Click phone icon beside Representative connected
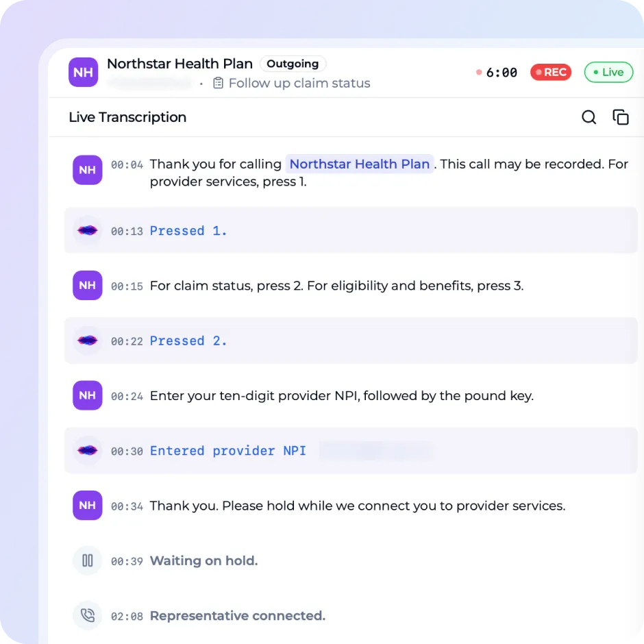Viewport: 644px width, 644px height. coord(88,616)
